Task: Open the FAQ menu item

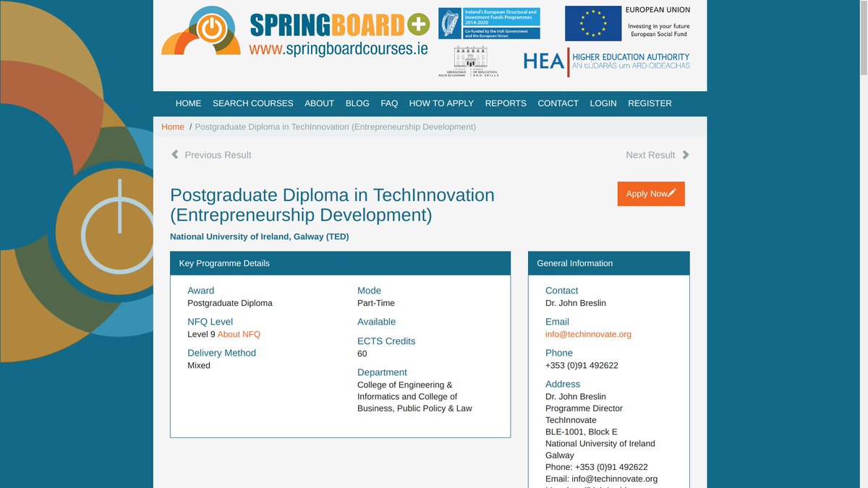Action: 389,103
